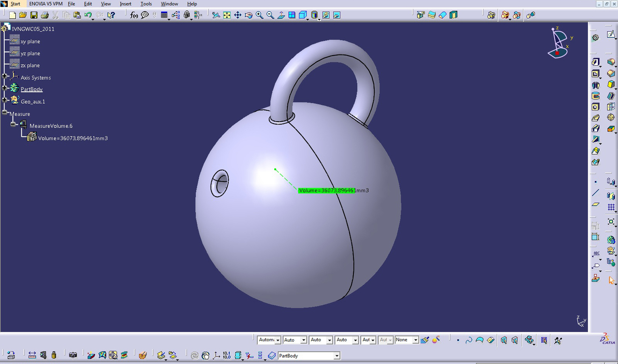Screen dimensions: 618x364
Task: Click the Capture camera icon
Action: point(73,355)
